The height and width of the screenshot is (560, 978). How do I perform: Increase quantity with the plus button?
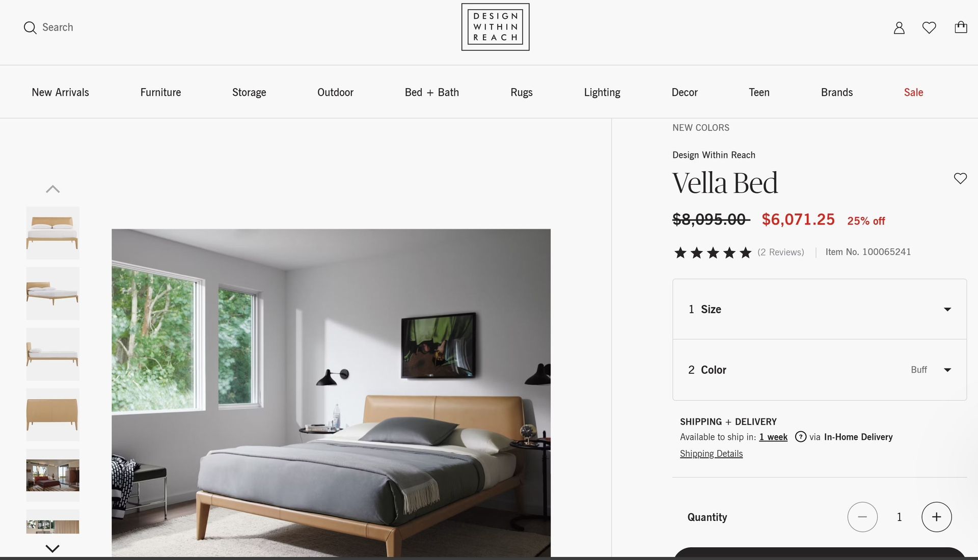tap(936, 517)
